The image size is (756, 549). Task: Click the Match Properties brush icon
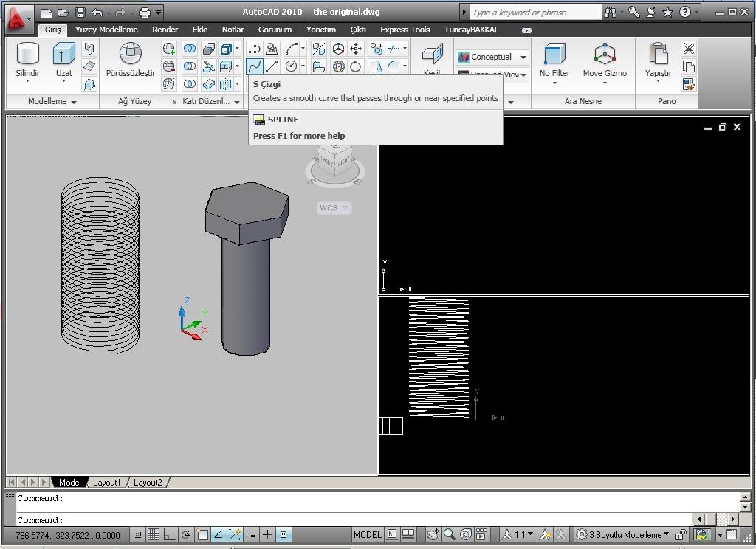(x=689, y=84)
